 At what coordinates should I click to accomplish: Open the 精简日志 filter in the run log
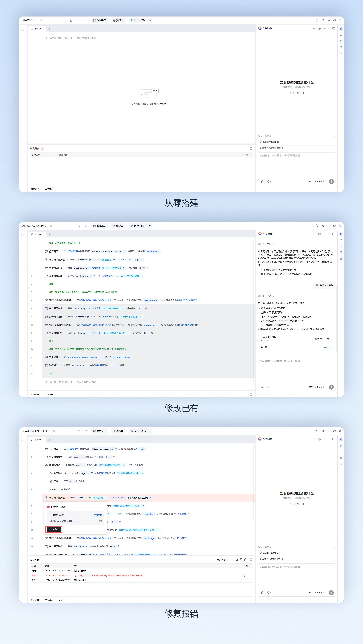222,559
